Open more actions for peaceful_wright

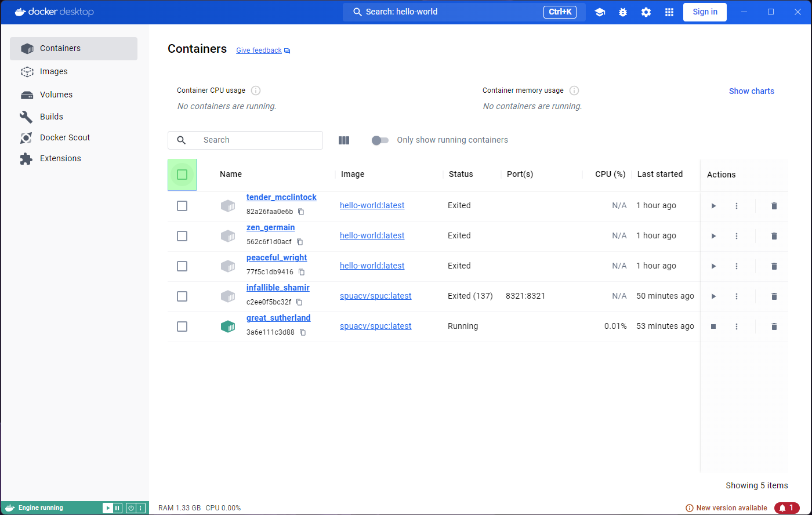pos(737,266)
